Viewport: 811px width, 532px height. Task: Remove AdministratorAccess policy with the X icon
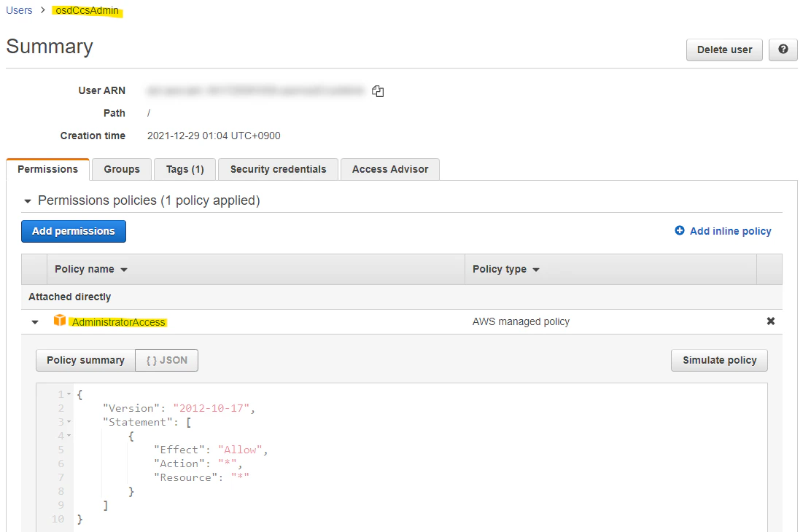[771, 321]
